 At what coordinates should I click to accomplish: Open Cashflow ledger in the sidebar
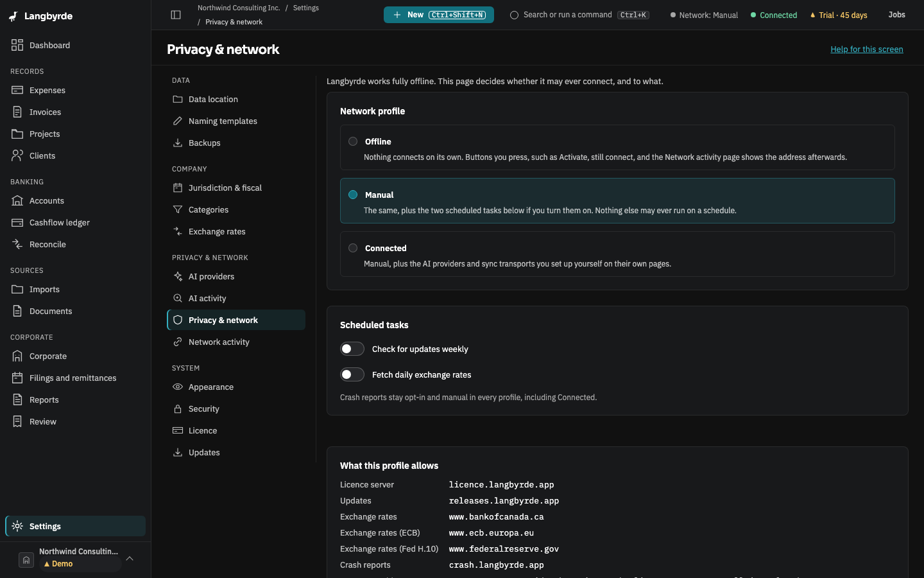pyautogui.click(x=76, y=222)
